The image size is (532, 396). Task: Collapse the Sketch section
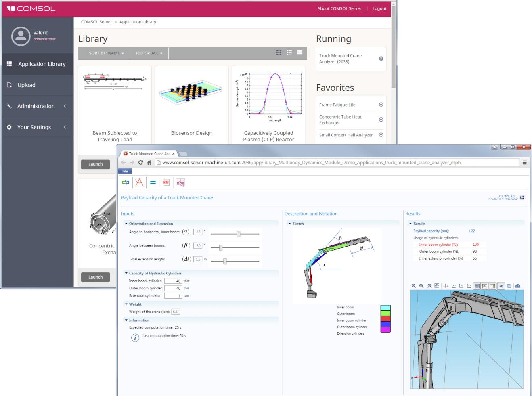point(290,224)
